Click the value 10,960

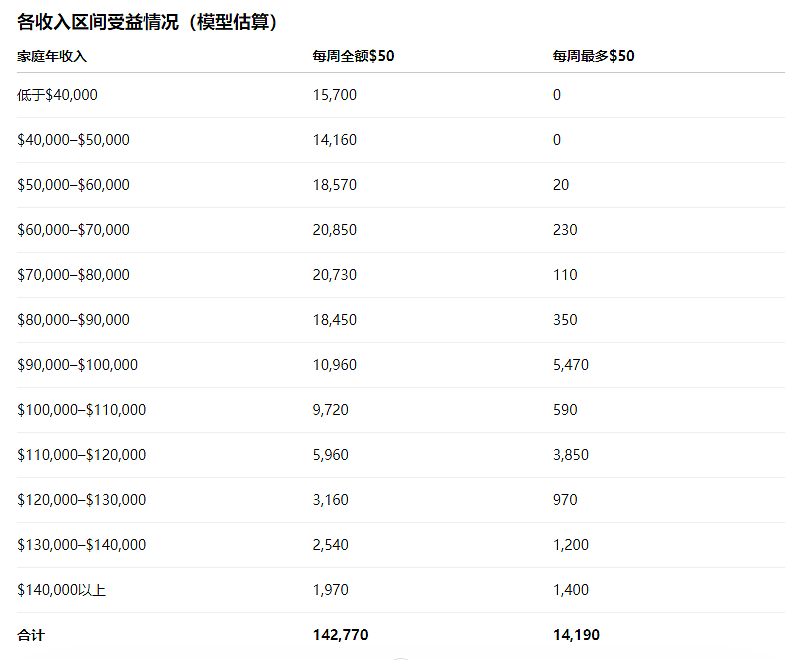pos(335,365)
